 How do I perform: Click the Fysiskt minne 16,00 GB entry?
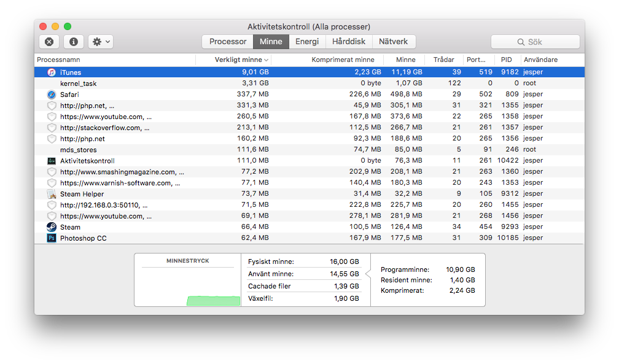coord(303,261)
